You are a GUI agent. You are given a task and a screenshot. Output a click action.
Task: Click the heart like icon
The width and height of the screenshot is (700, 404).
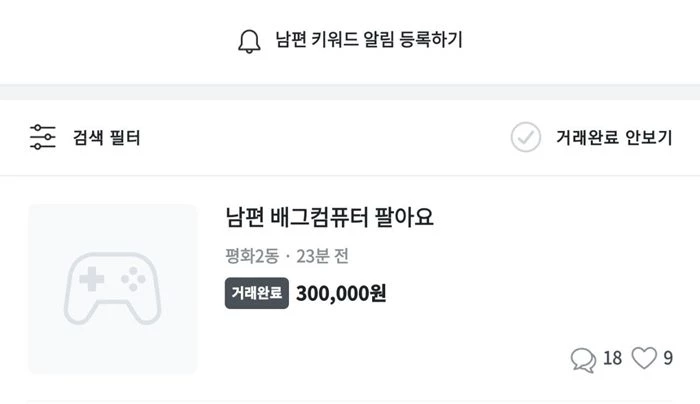644,358
